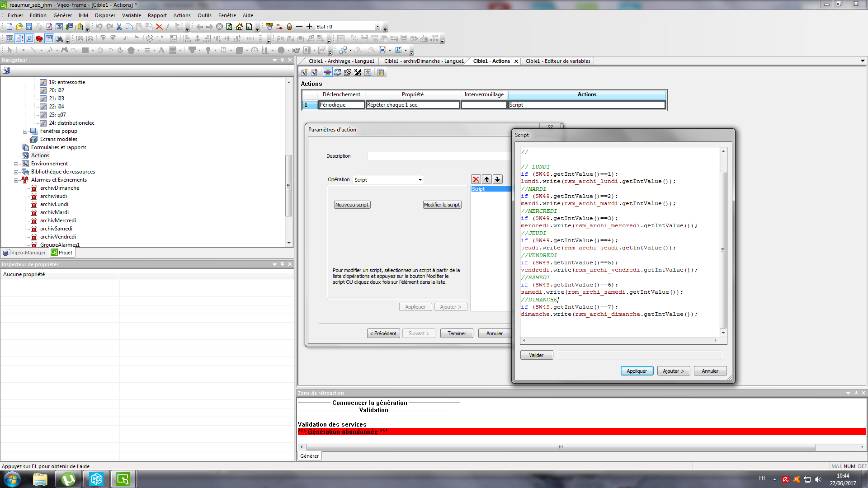Click the script editor vertical scrollbar thumb

pyautogui.click(x=723, y=249)
